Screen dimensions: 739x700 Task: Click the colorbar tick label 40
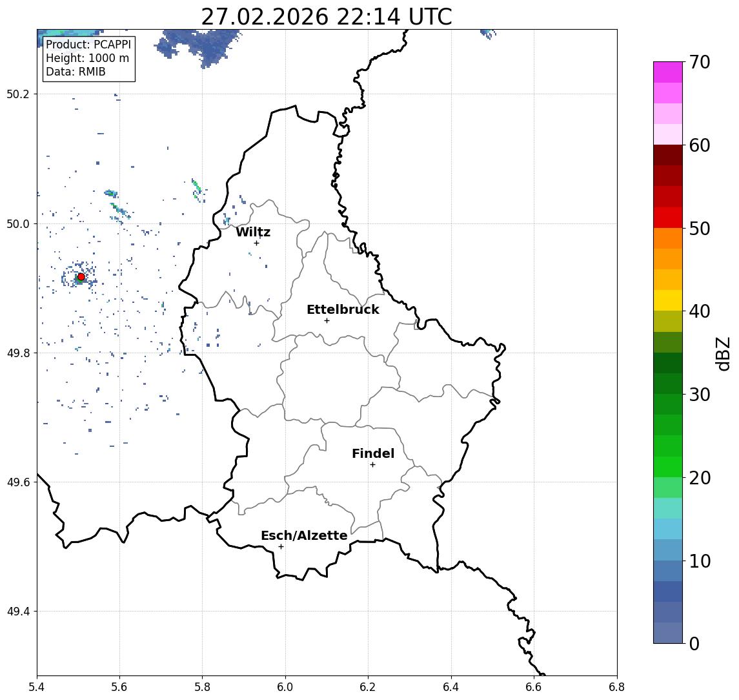click(x=700, y=311)
